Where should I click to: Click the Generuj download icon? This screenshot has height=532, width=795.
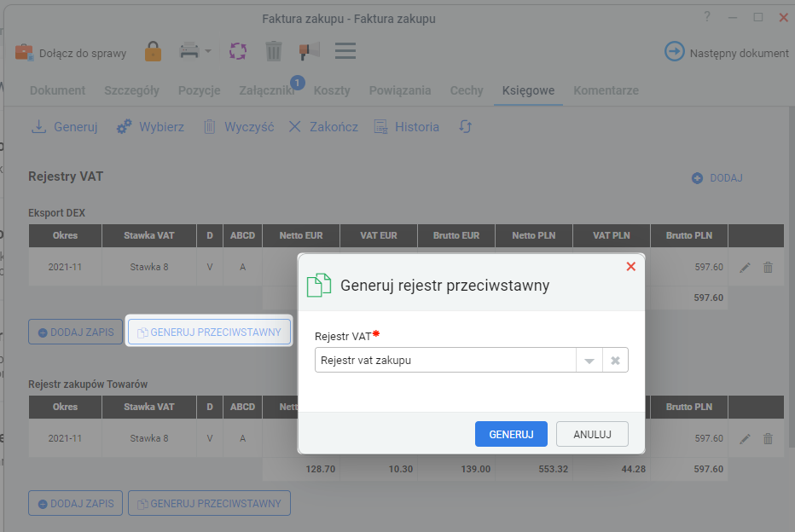pos(38,127)
